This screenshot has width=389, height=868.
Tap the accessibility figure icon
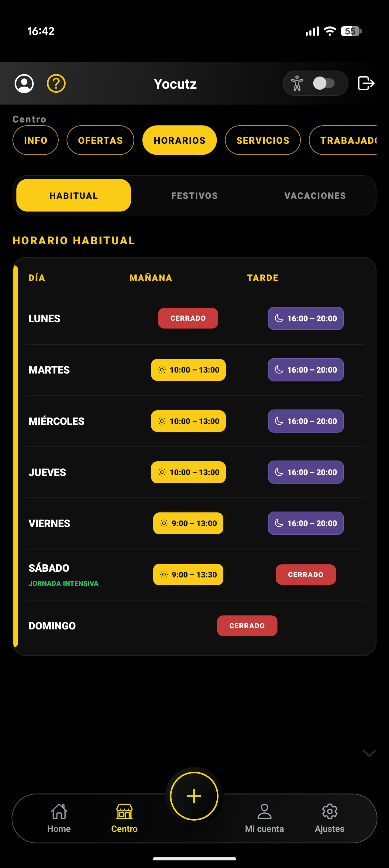[297, 83]
